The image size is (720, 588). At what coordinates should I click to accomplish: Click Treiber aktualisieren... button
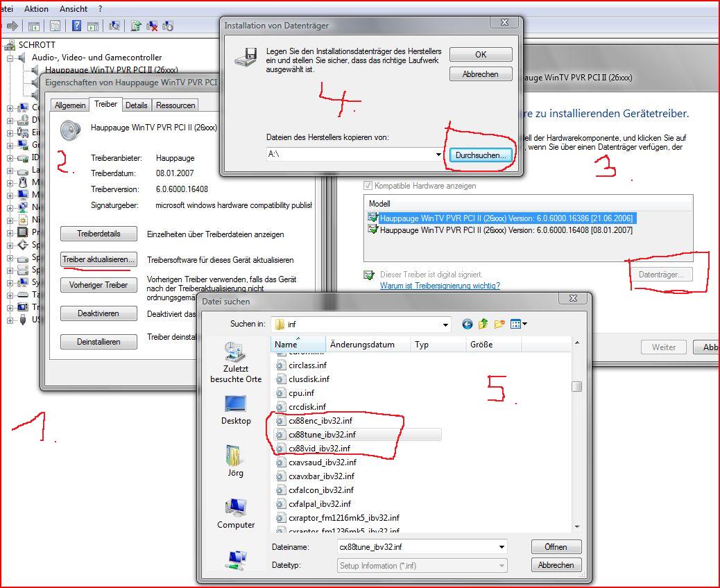click(98, 259)
